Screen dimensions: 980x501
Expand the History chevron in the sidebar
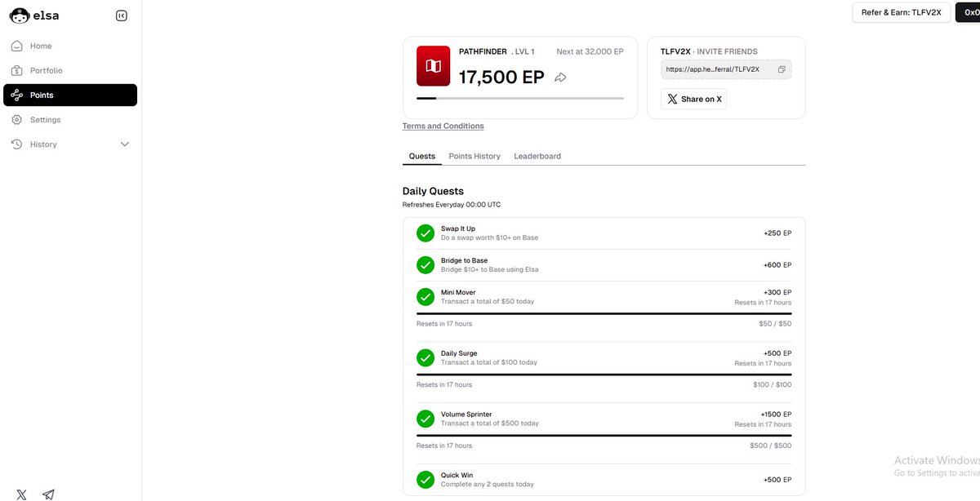(125, 144)
